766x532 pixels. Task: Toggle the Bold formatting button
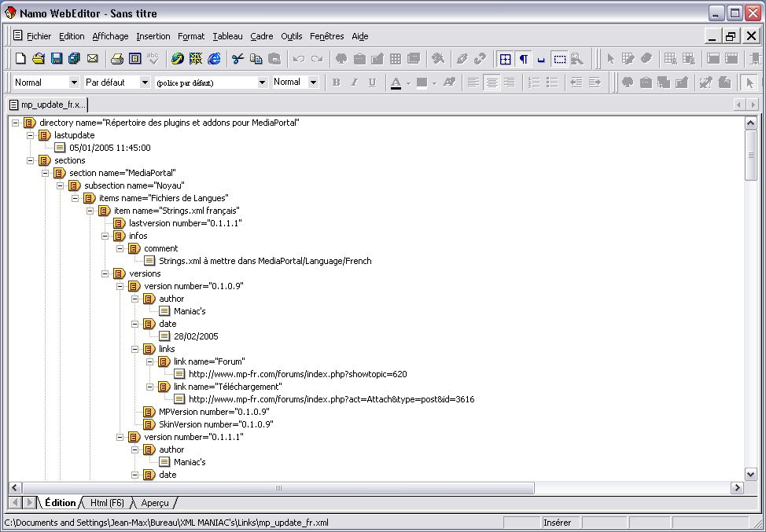pos(336,83)
